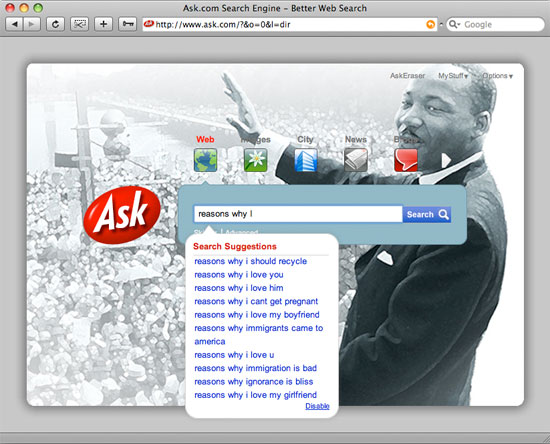
Task: Select the Web globe icon
Action: pyautogui.click(x=206, y=160)
